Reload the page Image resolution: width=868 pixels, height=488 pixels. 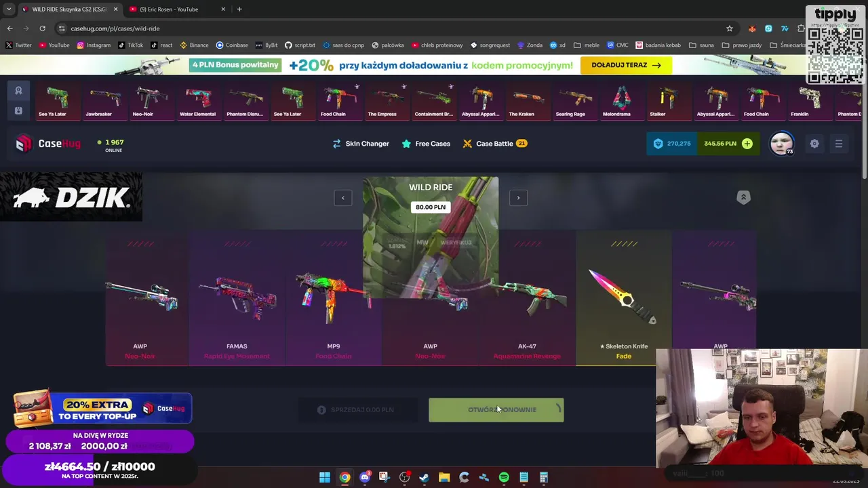[x=42, y=28]
